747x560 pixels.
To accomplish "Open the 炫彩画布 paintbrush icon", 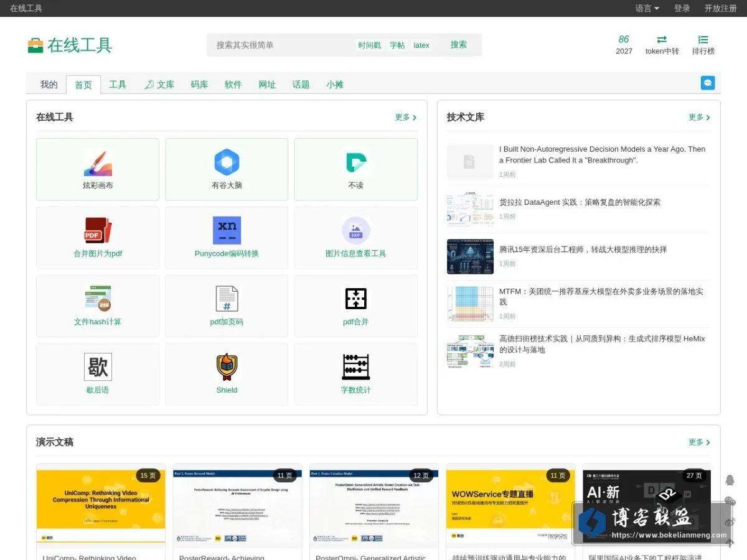I will [x=98, y=162].
